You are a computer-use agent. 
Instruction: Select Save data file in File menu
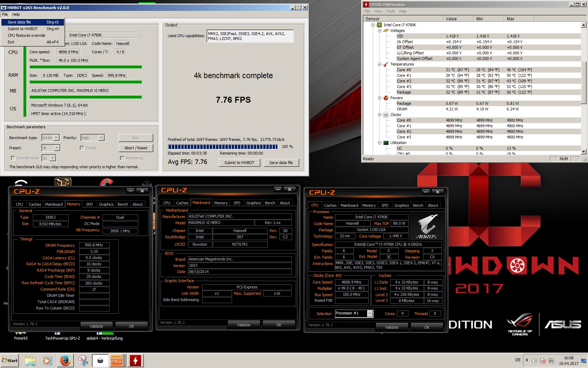(33, 22)
